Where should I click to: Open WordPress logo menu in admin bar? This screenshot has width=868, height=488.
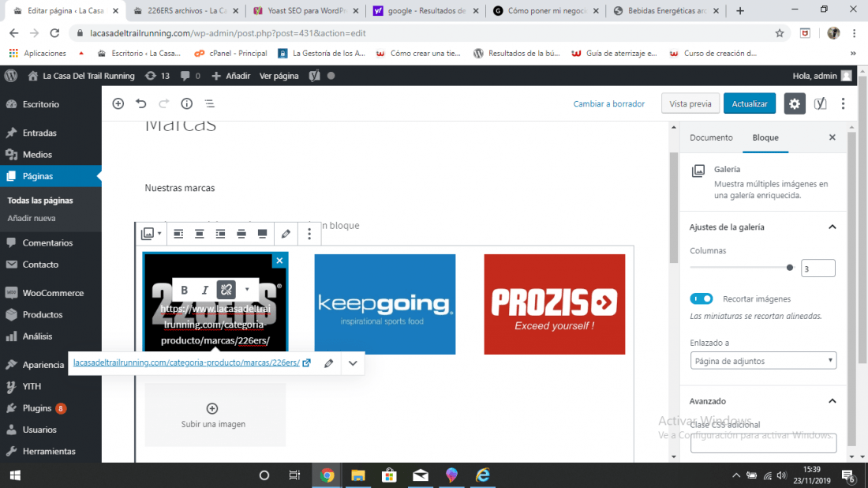(11, 76)
